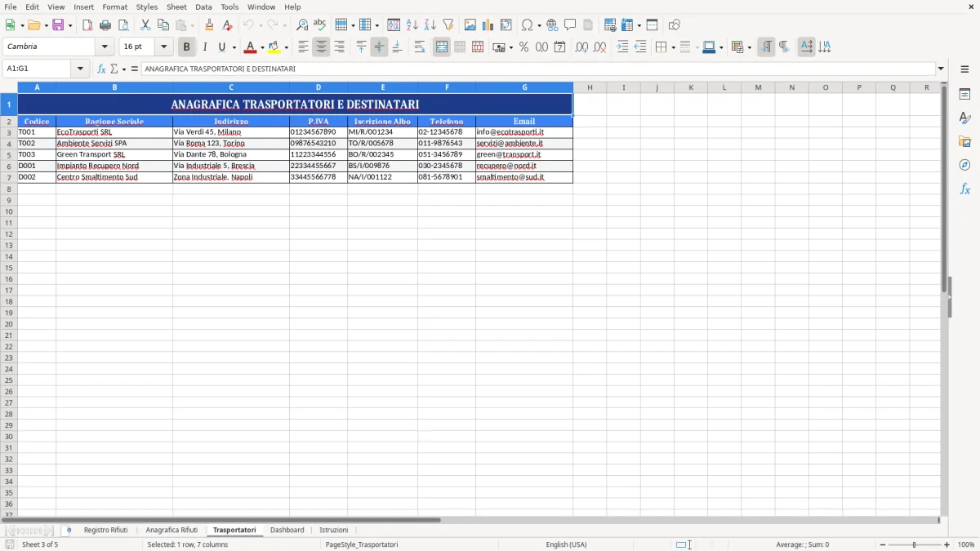Screen dimensions: 980x551
Task: Switch to Istruzioni sheet tab
Action: 333,530
